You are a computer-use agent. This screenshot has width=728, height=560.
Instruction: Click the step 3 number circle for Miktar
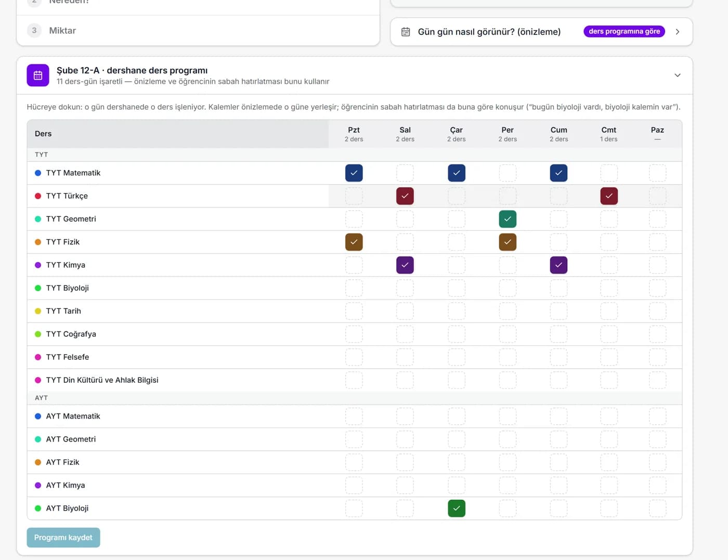[x=34, y=31]
